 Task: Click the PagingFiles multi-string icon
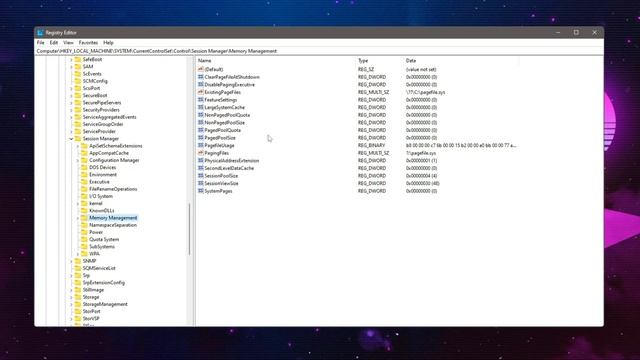coord(200,153)
